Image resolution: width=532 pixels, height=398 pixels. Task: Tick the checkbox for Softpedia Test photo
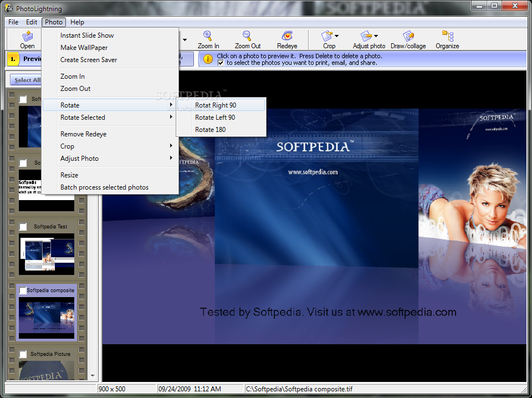23,227
